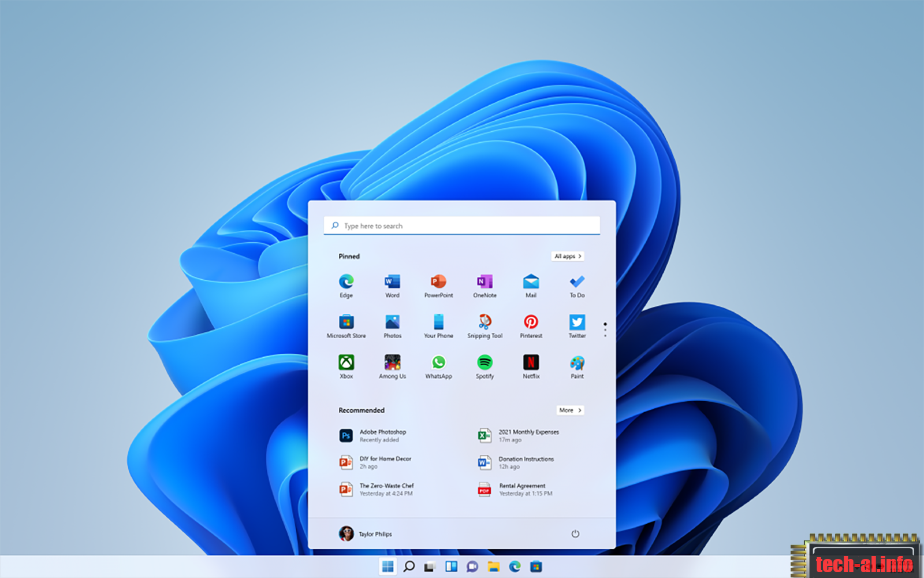The width and height of the screenshot is (924, 578).
Task: Launch the Among Us game
Action: (x=392, y=367)
